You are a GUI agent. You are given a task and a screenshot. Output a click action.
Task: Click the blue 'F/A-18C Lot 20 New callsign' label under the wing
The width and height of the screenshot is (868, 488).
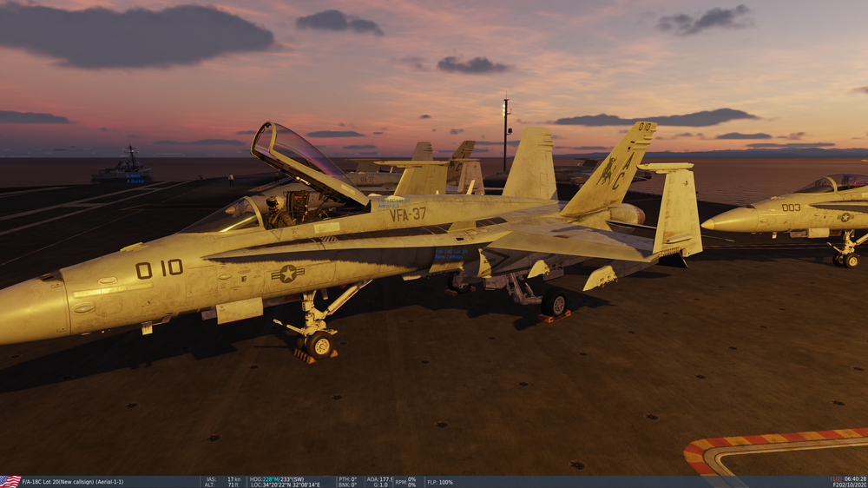click(451, 254)
